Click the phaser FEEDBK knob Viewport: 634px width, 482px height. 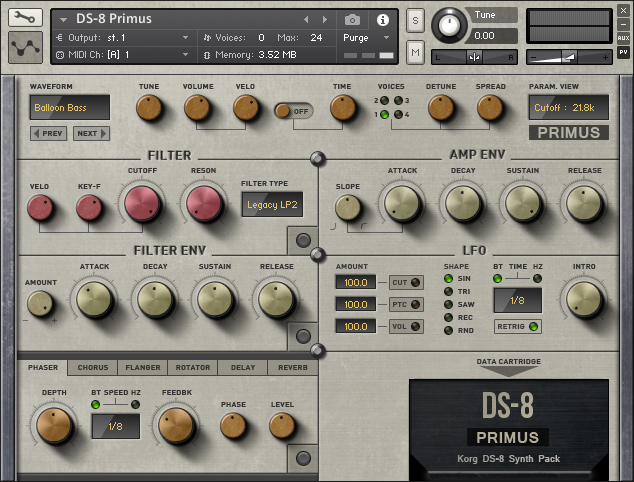176,425
